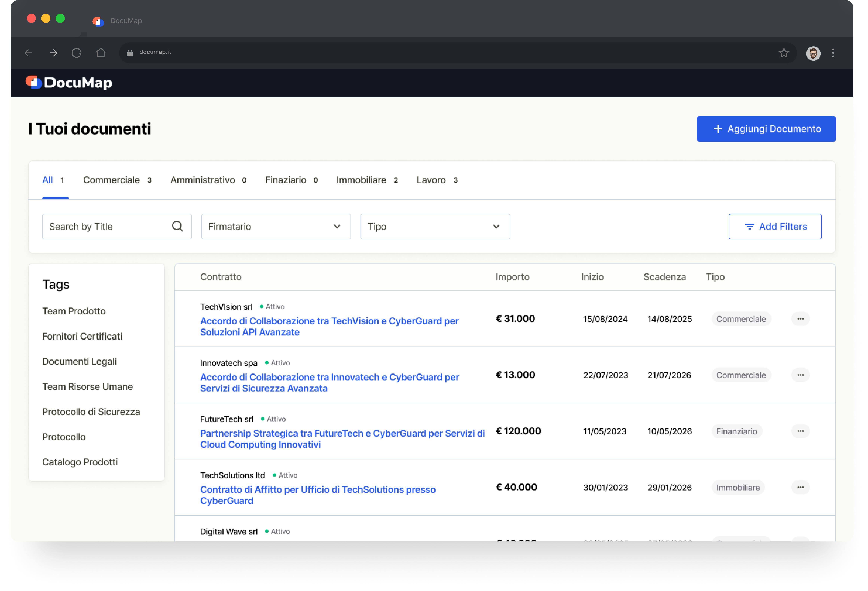Click the DocuMap logo in header
Screen dimensions: 868x591
[69, 83]
